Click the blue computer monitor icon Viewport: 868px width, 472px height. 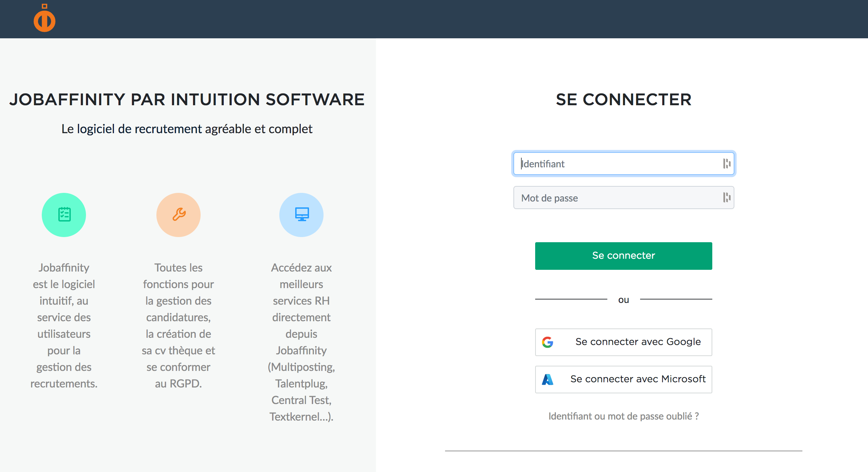[301, 215]
